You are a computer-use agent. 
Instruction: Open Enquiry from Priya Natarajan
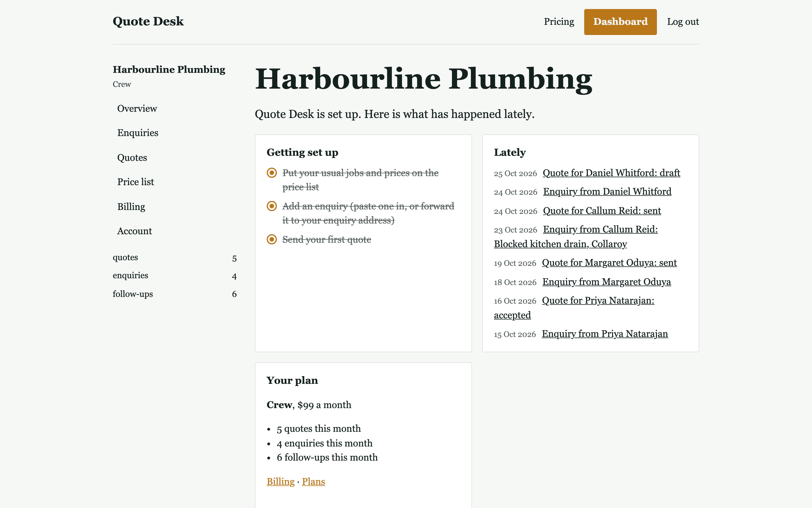[x=605, y=334]
